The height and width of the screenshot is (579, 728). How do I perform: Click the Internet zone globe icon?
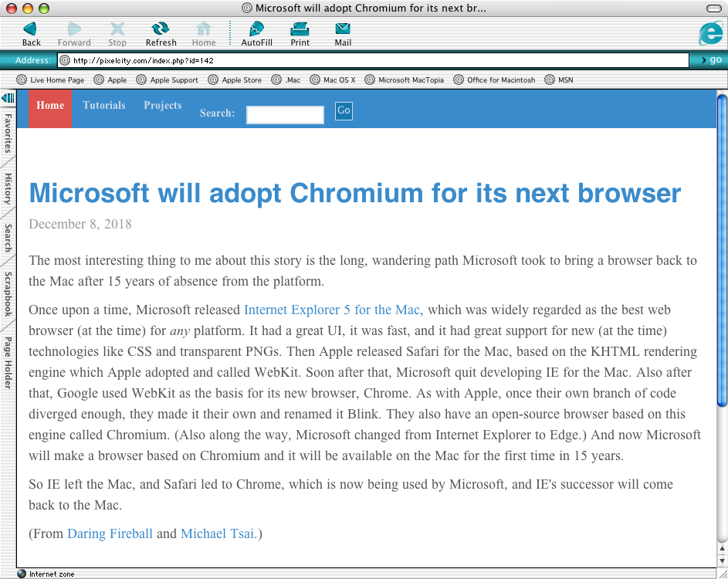22,574
